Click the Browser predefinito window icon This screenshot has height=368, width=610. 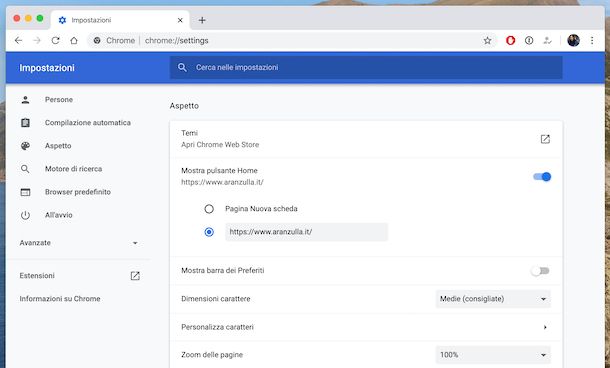[25, 192]
